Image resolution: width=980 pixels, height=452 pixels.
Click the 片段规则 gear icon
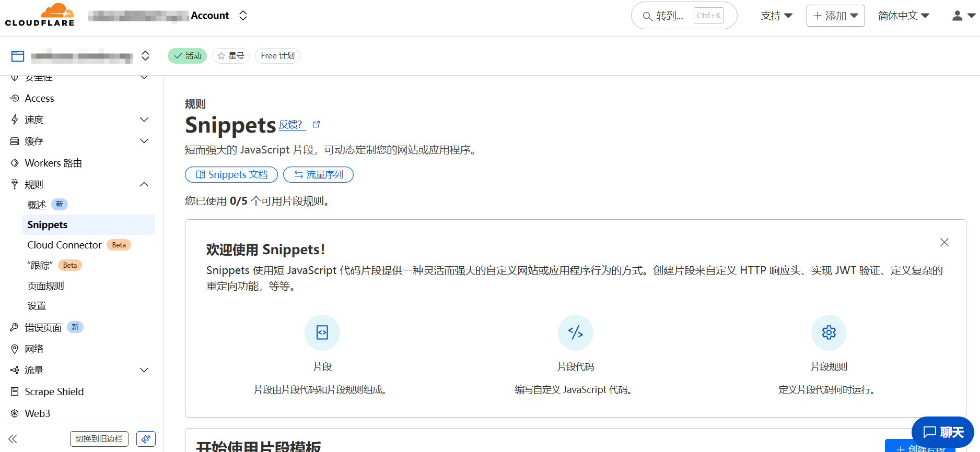(829, 332)
